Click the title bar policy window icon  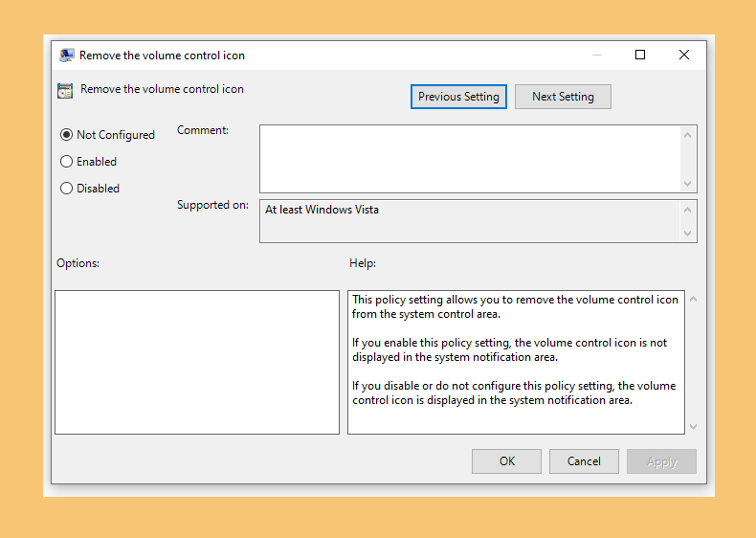point(67,56)
